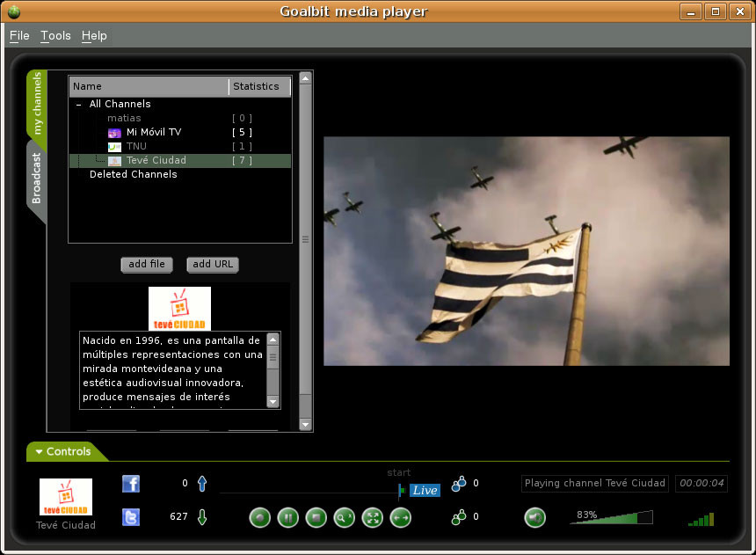Click the TNU channel logo icon

click(x=114, y=147)
